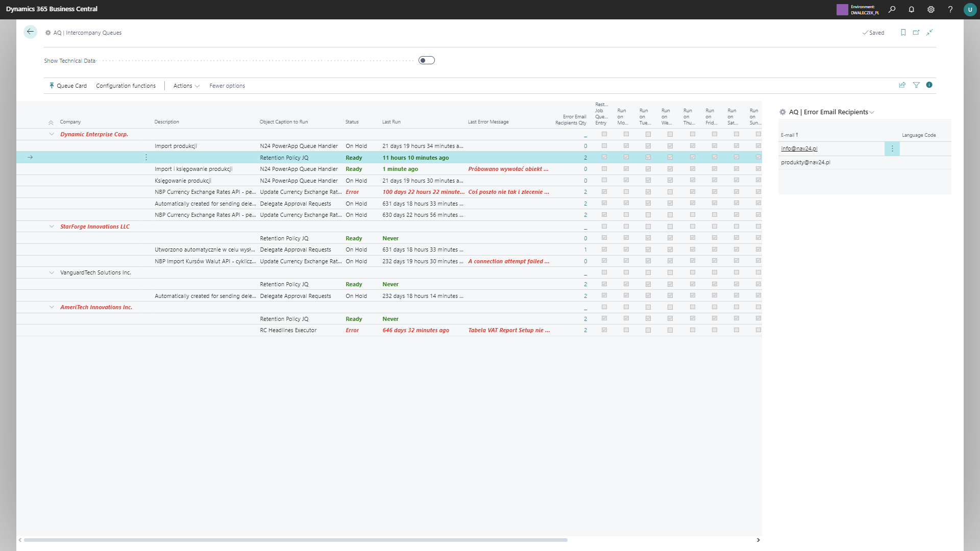The image size is (980, 551).
Task: Click scroll right arrow of list
Action: [x=758, y=540]
